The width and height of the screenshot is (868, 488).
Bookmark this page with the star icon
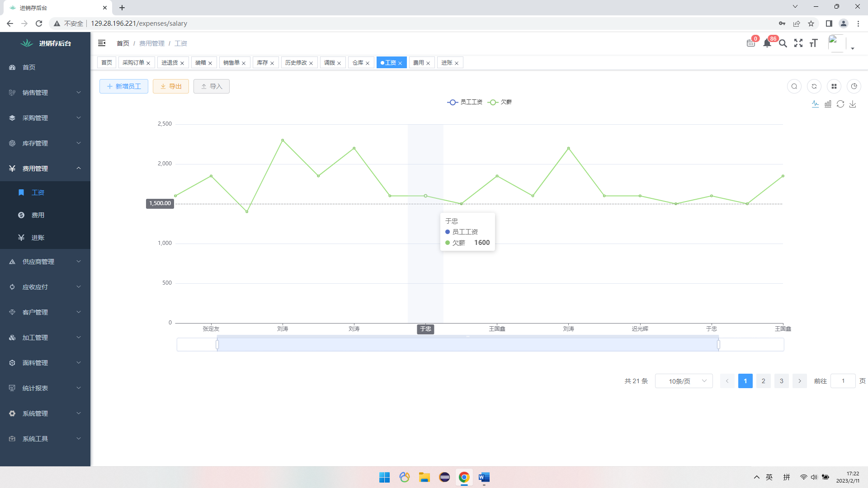click(x=811, y=23)
